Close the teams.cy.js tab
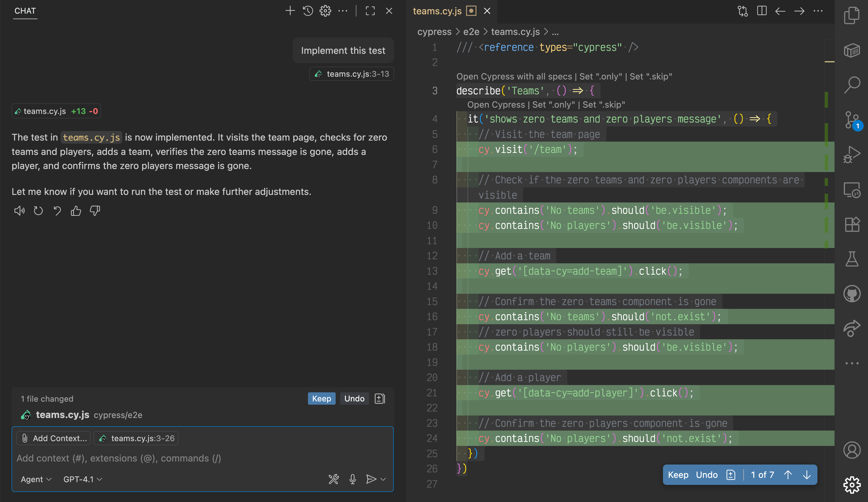Screen dimensions: 868x502 point(487,11)
